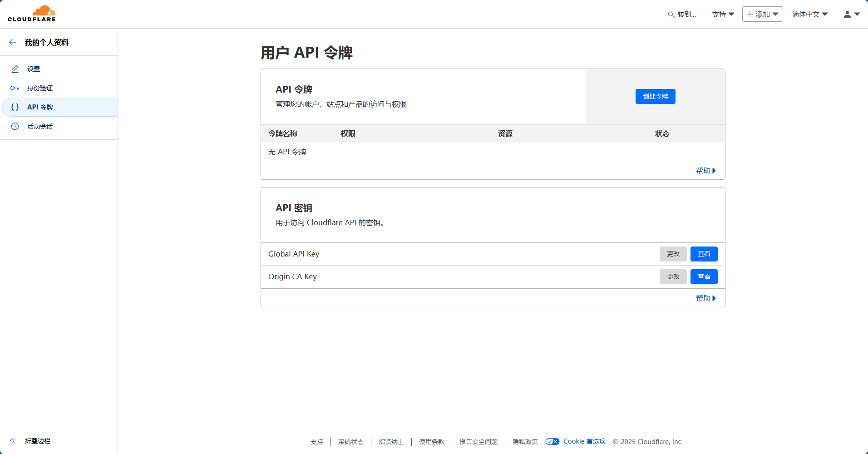Open footer link 支持

click(x=317, y=442)
